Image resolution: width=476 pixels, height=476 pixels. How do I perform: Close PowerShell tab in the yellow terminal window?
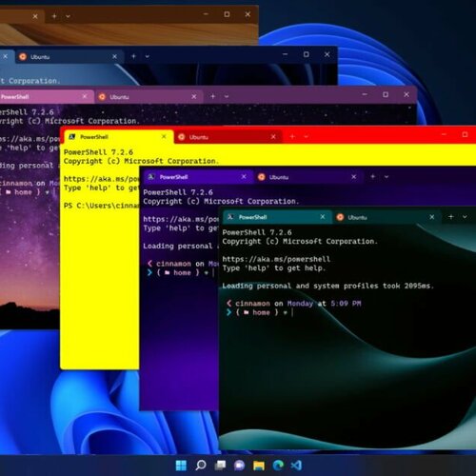click(164, 136)
